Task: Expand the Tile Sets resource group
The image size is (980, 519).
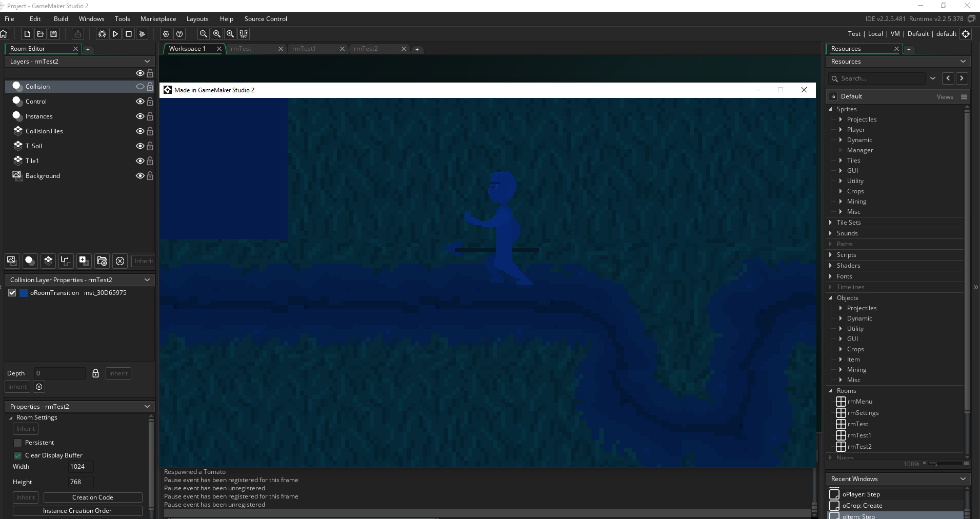Action: [830, 223]
